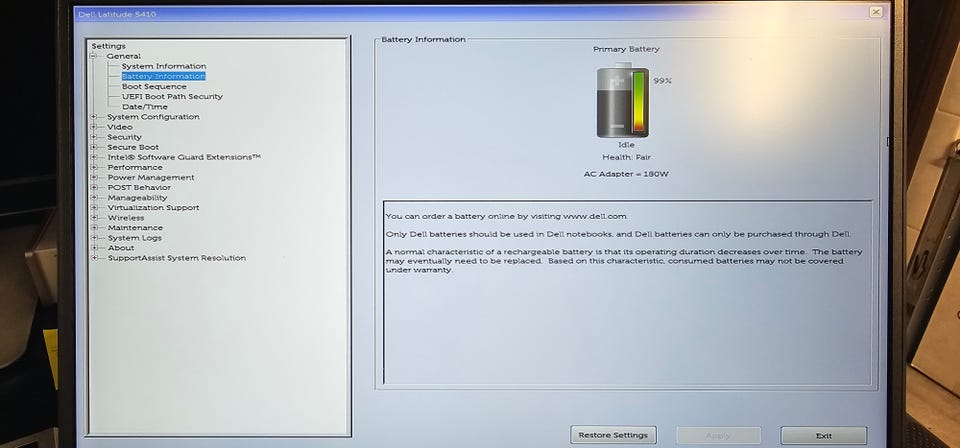Expand the Maintenance node

(94, 228)
